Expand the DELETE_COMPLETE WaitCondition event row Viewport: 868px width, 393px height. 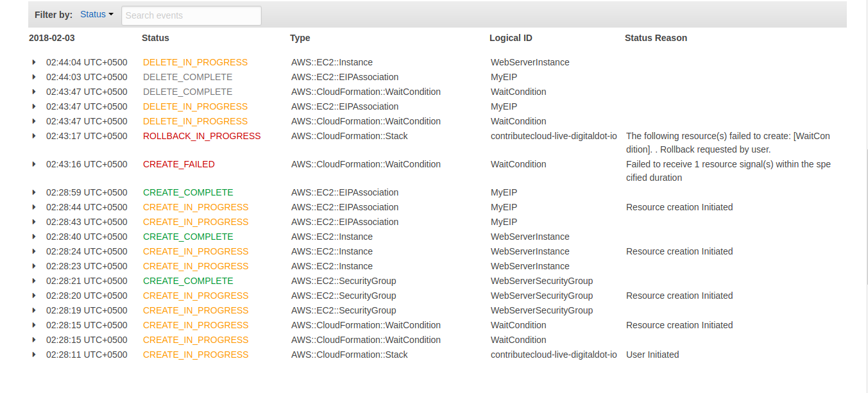(x=34, y=92)
